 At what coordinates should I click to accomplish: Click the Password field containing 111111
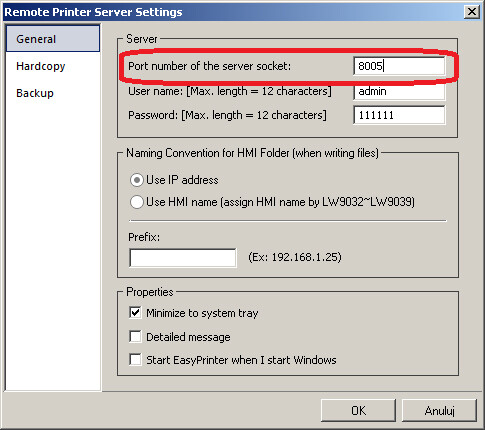tap(399, 115)
